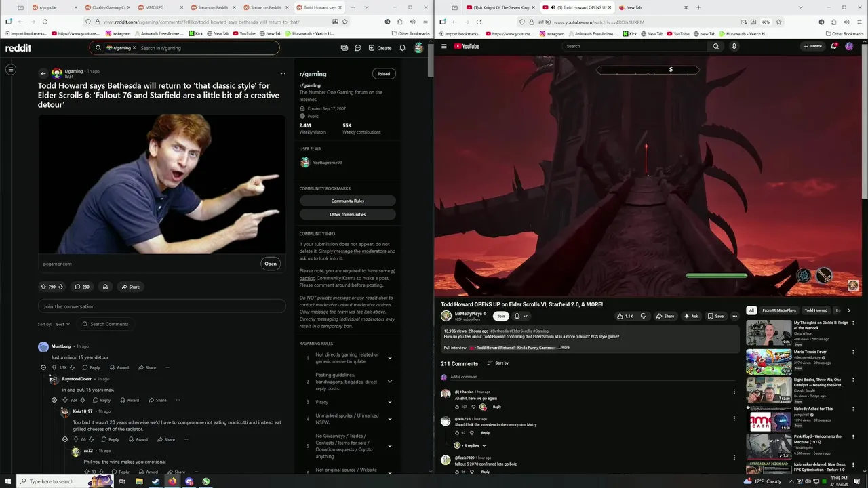
Task: Open the pcgamer.com article via Open button
Action: pos(271,264)
